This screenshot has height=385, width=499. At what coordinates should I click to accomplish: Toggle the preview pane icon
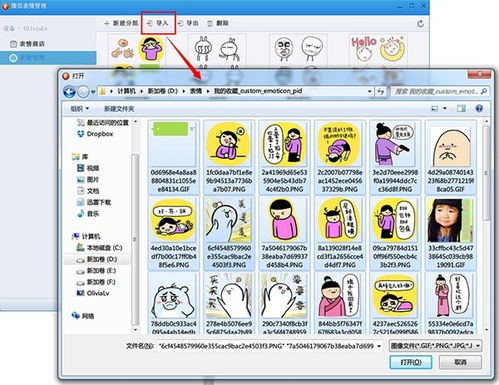[x=461, y=109]
